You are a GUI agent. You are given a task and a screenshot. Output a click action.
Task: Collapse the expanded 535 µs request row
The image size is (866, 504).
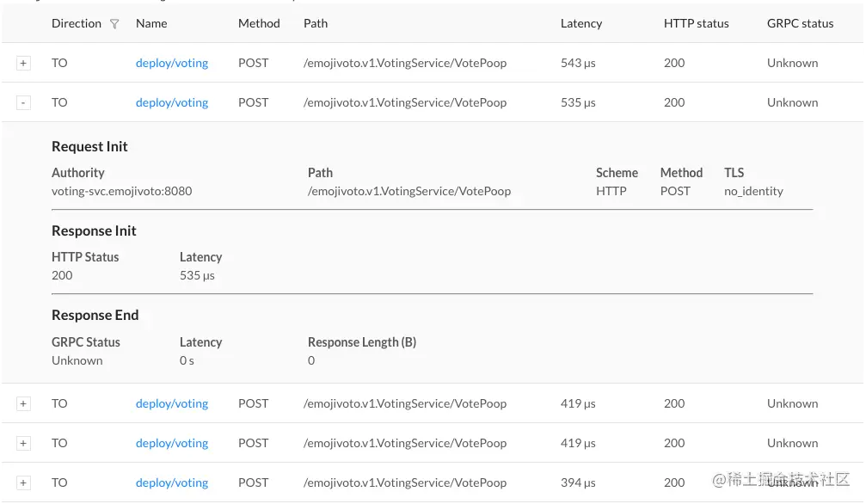click(23, 102)
